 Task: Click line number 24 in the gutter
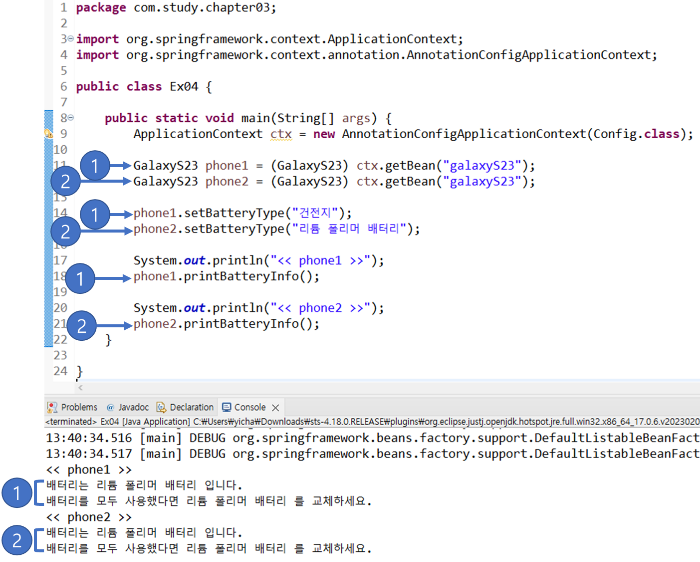point(60,371)
